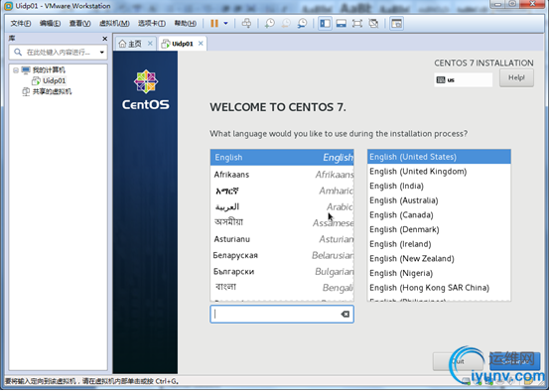Image resolution: width=551 pixels, height=392 pixels.
Task: Click the us keyboard layout indicator
Action: (464, 79)
